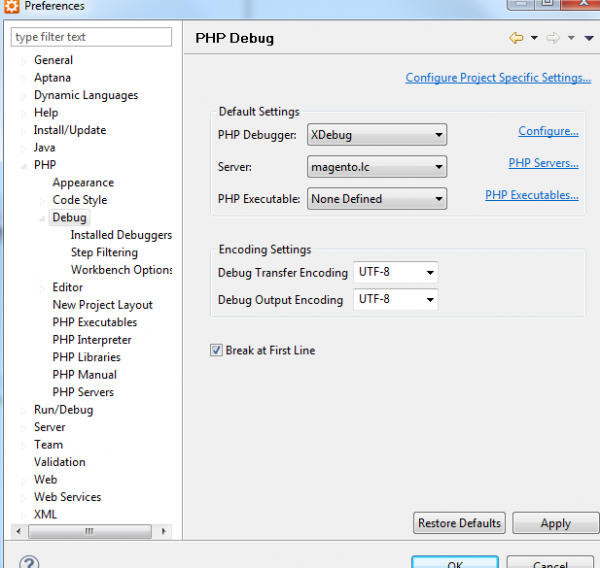Select Validation tree item

click(59, 462)
